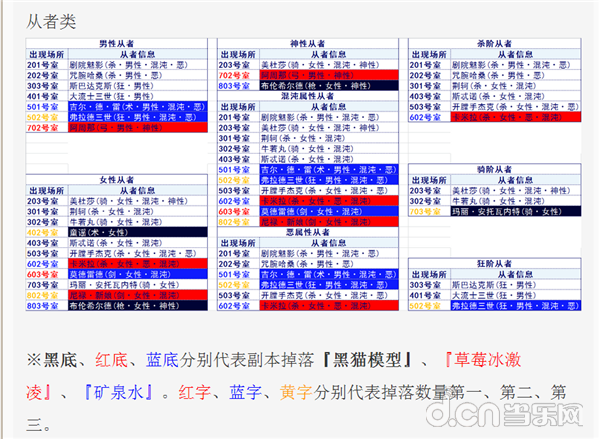
Task: Click '美杜莎' cell in 骑阶从者 table
Action: click(x=516, y=190)
